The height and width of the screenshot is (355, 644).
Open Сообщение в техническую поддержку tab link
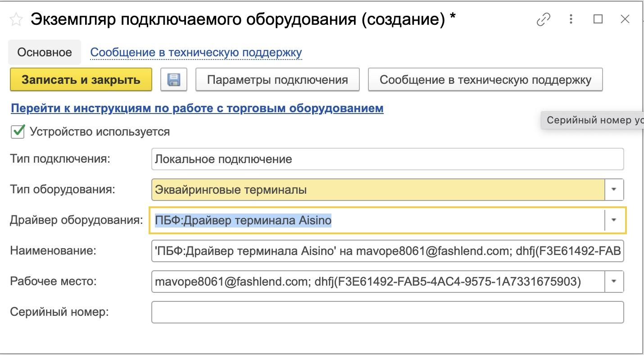(196, 53)
